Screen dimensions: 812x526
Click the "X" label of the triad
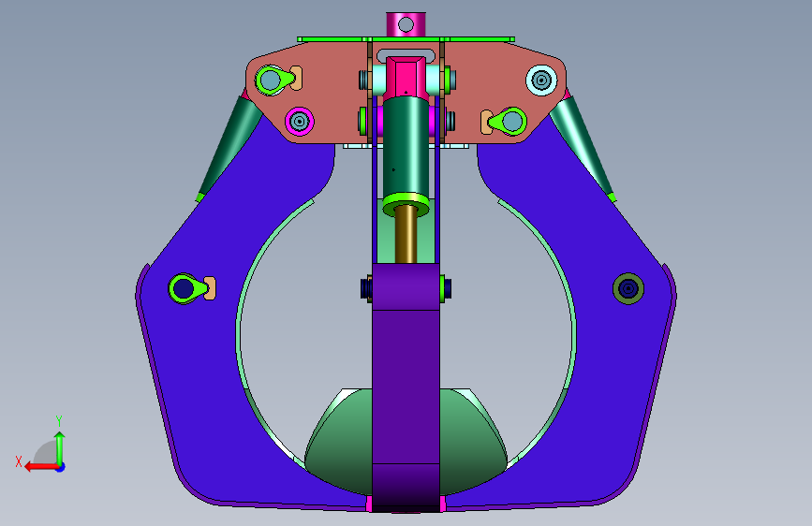point(19,461)
